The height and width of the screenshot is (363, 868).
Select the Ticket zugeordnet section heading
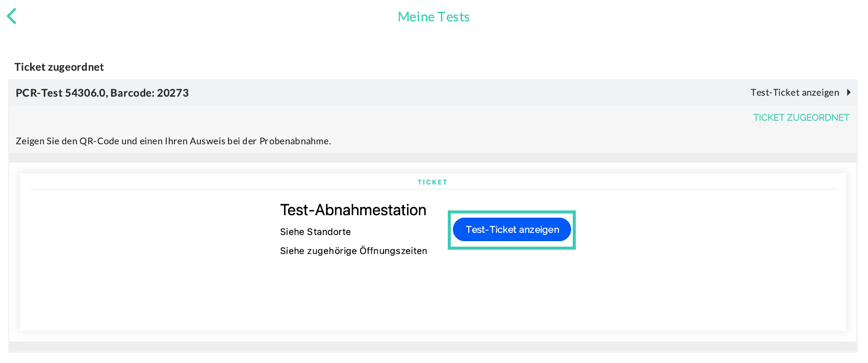tap(59, 67)
